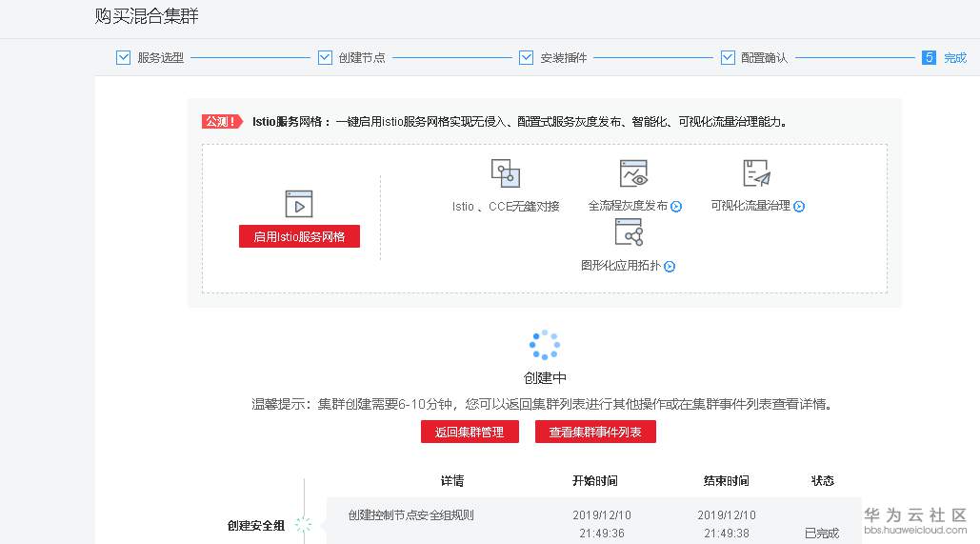Click the 创建中 status text
Screen dimensions: 980x544
click(x=545, y=377)
